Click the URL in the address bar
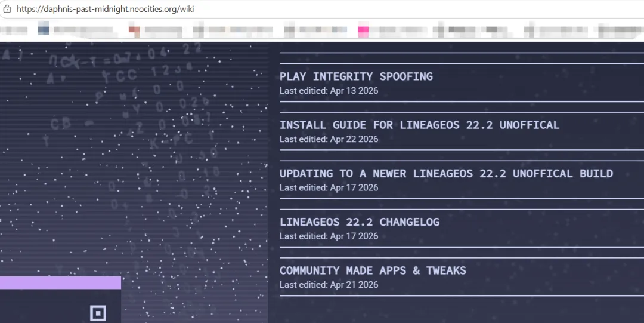The image size is (644, 323). [x=105, y=9]
